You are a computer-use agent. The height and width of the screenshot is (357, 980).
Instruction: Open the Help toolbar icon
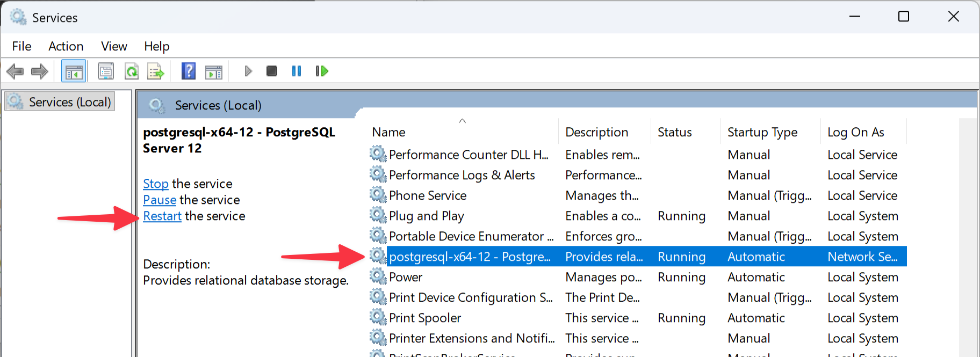[189, 71]
